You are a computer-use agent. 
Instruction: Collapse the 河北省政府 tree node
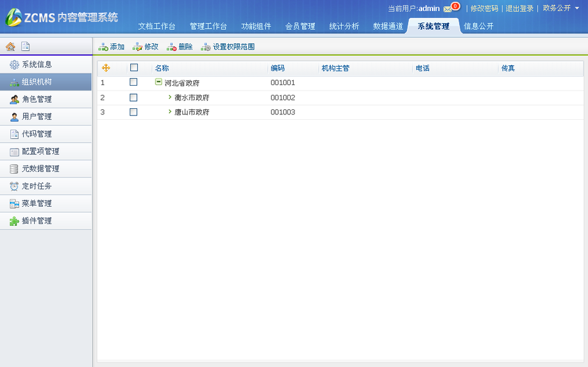coord(158,83)
